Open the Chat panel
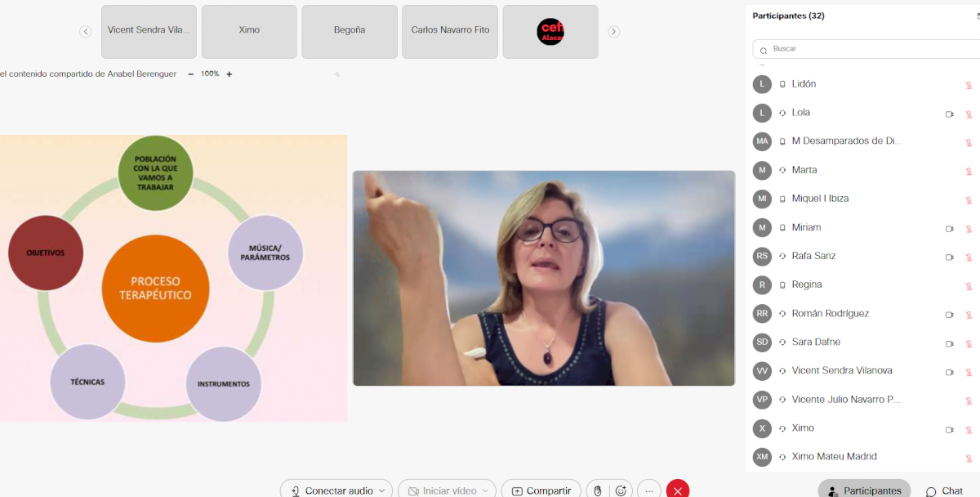The width and height of the screenshot is (980, 497). coord(944,490)
